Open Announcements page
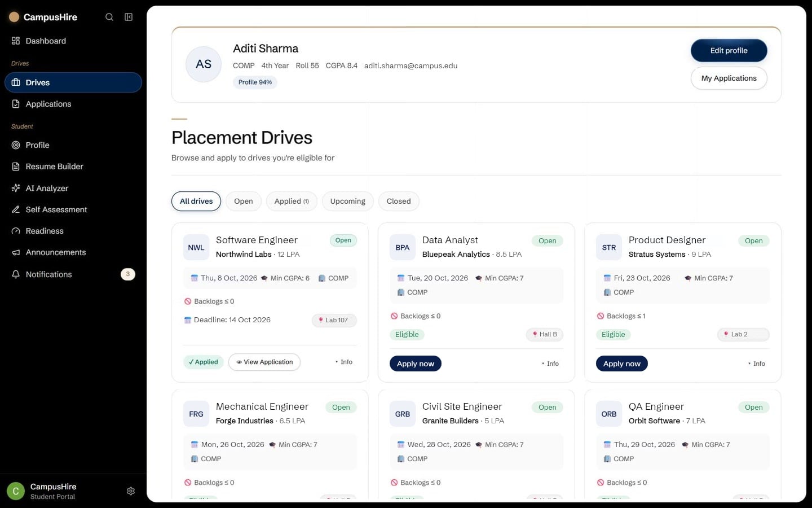812x508 pixels. pos(73,252)
